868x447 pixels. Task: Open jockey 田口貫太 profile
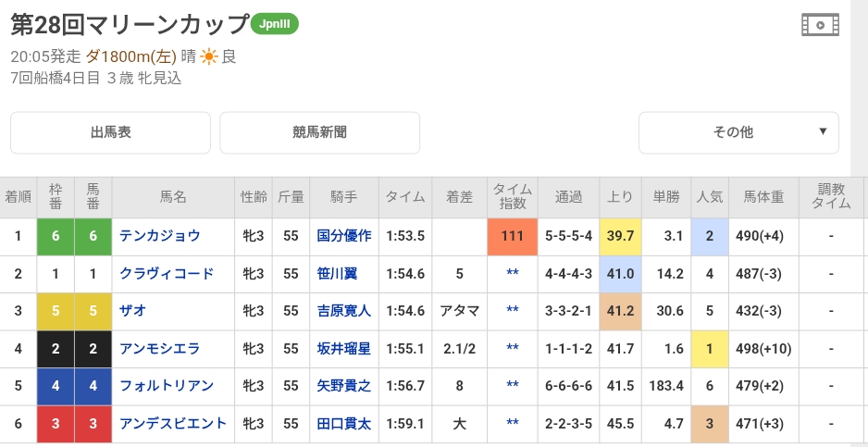point(343,424)
